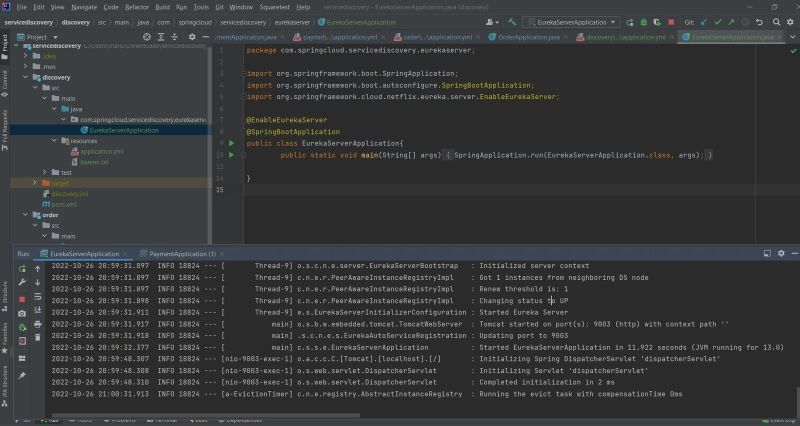Open Run panel settings gear
The image size is (800, 426).
pyautogui.click(x=781, y=253)
